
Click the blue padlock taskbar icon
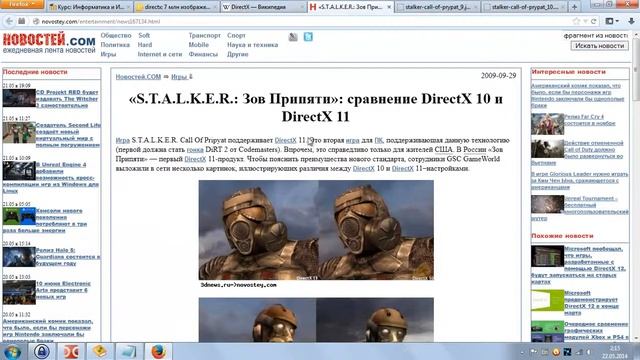click(41, 351)
